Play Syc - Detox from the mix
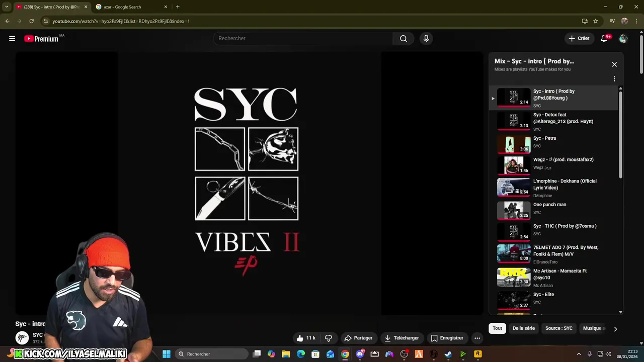 coord(553,122)
